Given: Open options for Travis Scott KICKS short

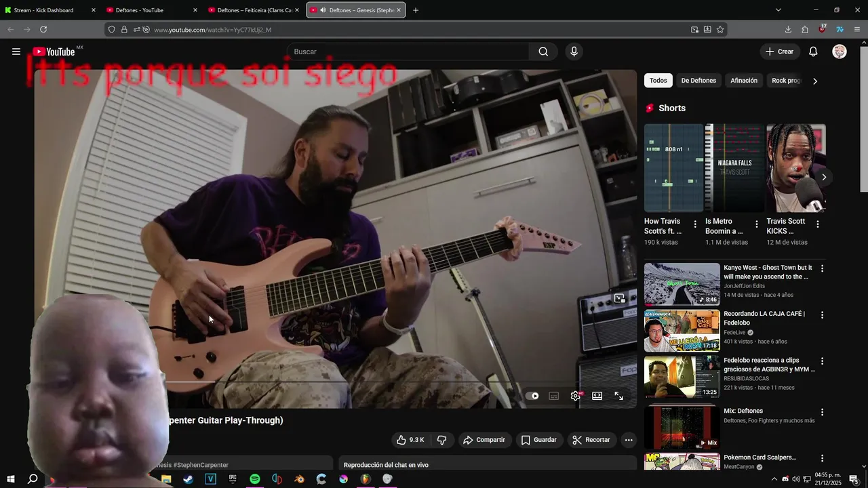Looking at the screenshot, I should coord(817,224).
